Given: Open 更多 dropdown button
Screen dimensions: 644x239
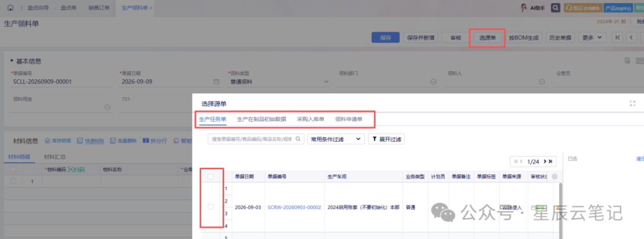Looking at the screenshot, I should coord(593,38).
